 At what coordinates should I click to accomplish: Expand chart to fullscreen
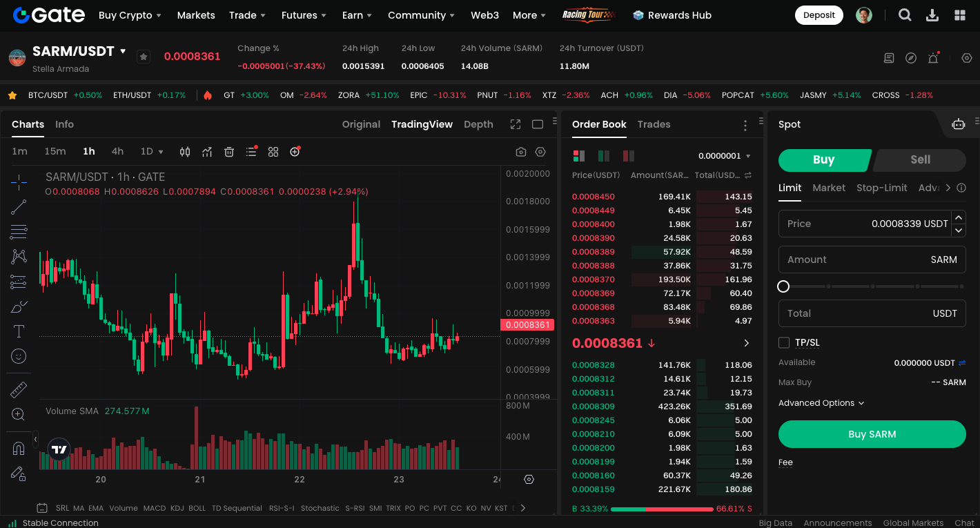pyautogui.click(x=516, y=124)
